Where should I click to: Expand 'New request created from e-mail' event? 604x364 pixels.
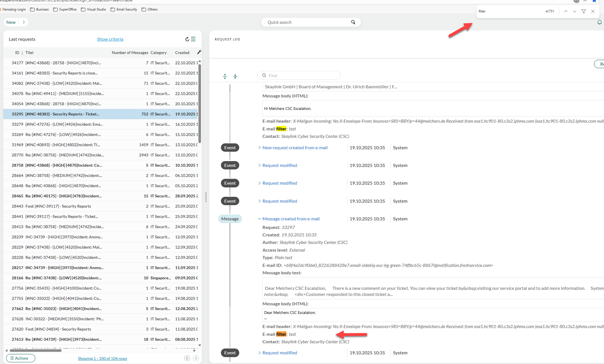pos(259,148)
